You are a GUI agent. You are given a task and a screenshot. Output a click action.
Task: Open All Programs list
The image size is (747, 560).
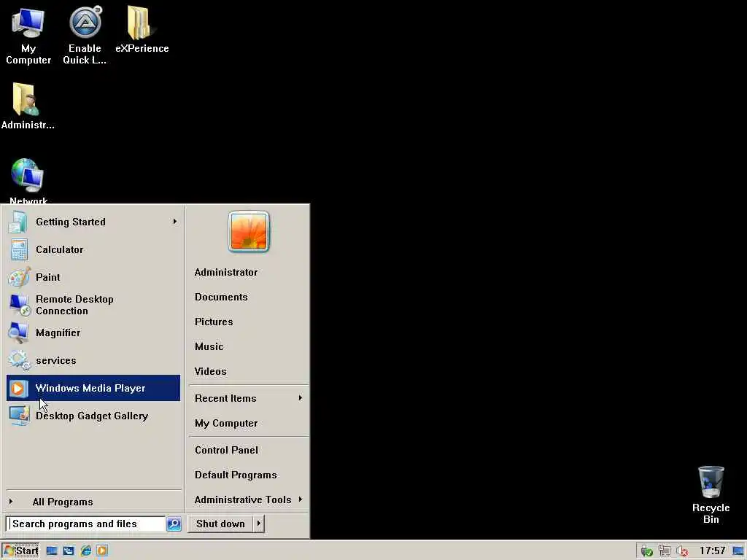[93, 502]
